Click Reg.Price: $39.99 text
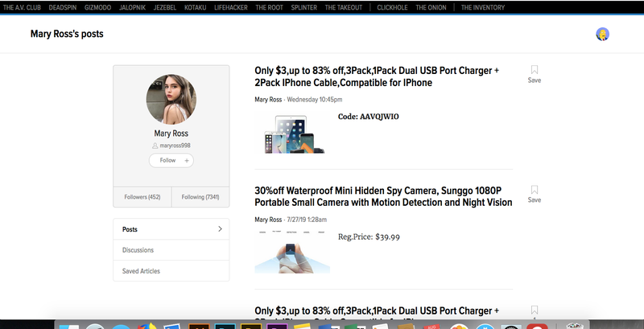The image size is (644, 329). pyautogui.click(x=369, y=237)
